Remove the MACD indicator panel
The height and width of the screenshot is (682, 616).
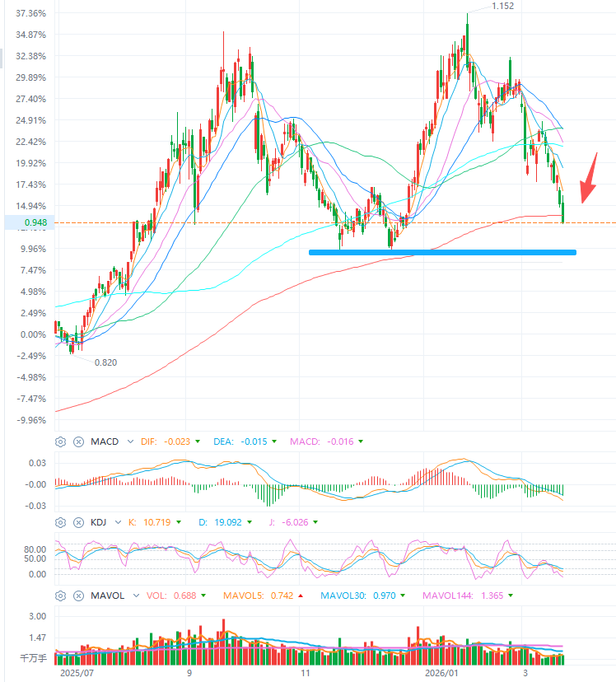[78, 442]
